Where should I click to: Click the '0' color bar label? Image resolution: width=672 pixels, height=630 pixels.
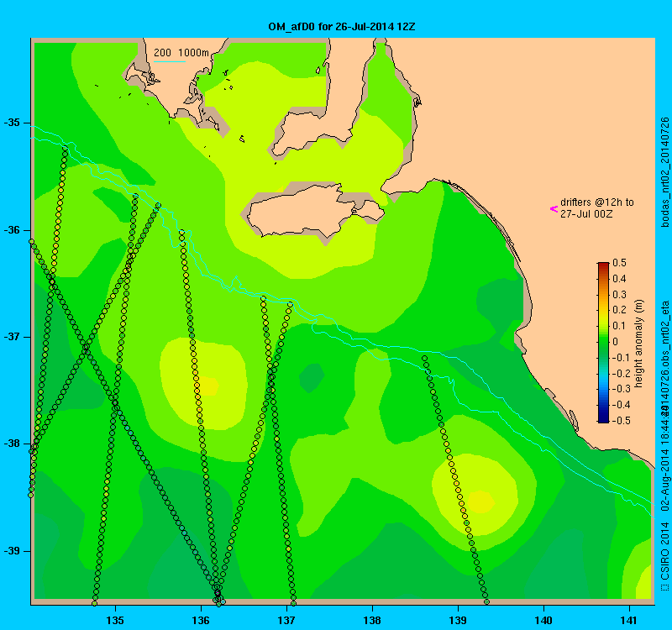click(616, 342)
